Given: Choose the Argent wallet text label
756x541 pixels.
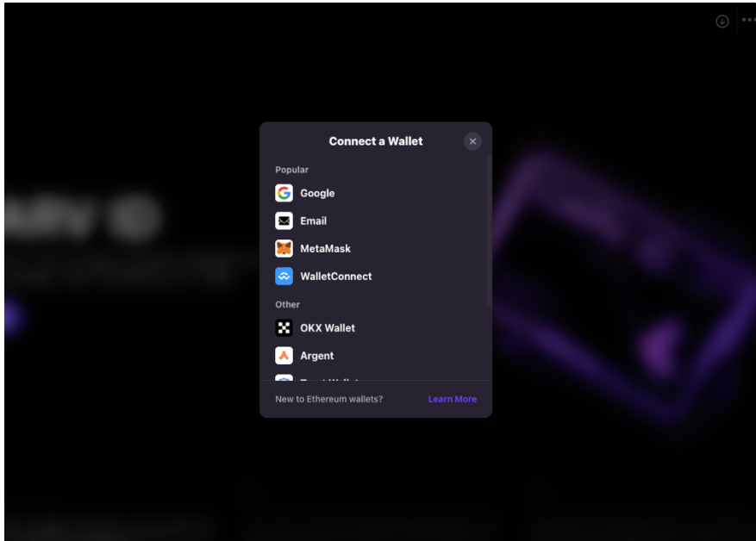Looking at the screenshot, I should [x=316, y=356].
